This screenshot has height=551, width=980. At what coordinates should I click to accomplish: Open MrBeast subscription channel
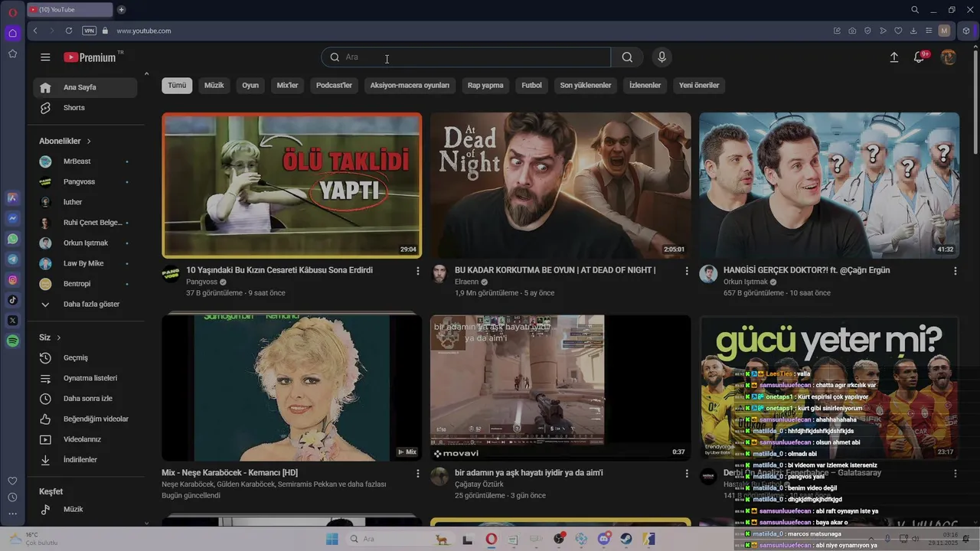85,161
